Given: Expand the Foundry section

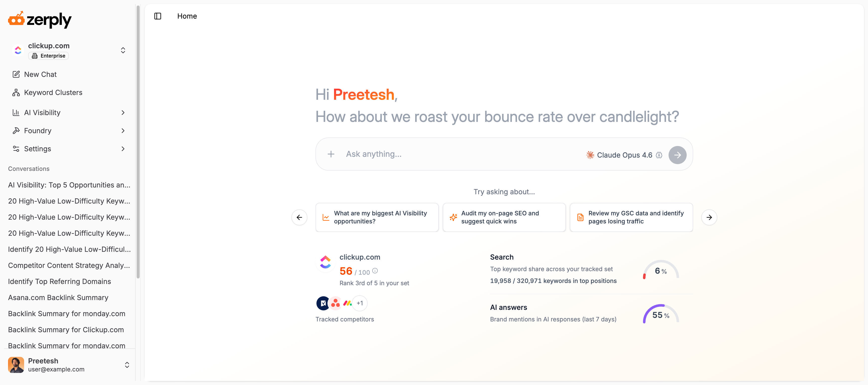Looking at the screenshot, I should 69,131.
